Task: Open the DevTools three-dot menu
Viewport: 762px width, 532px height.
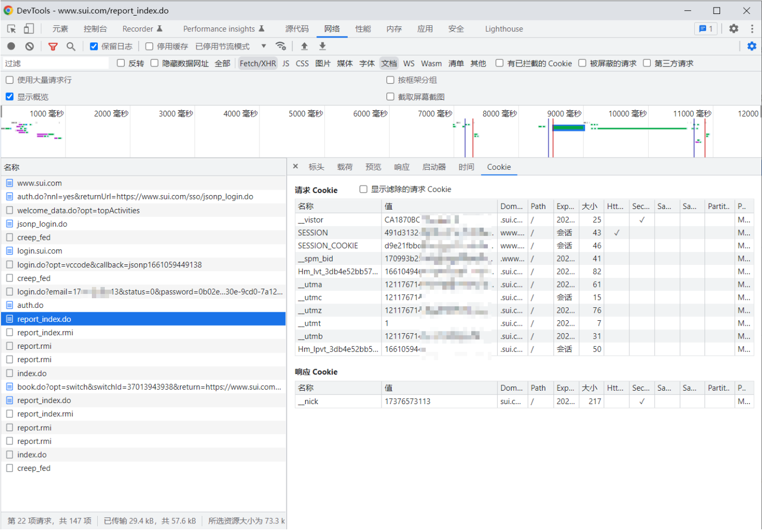Action: (752, 29)
